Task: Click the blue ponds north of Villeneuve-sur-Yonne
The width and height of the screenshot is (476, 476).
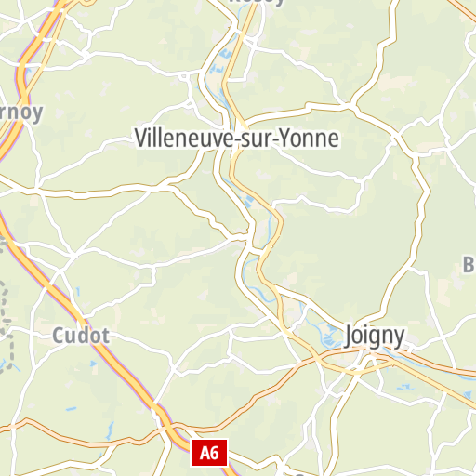Action: click(221, 62)
